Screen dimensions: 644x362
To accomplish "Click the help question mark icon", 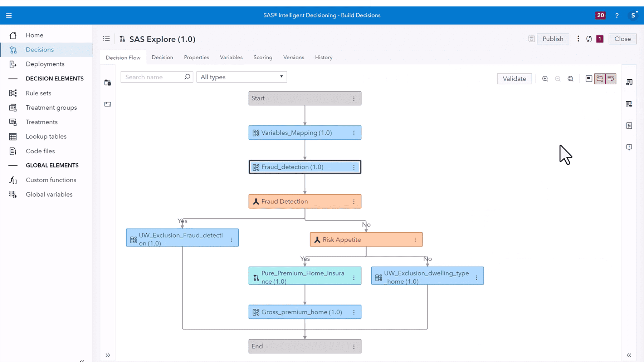I will coord(617,15).
